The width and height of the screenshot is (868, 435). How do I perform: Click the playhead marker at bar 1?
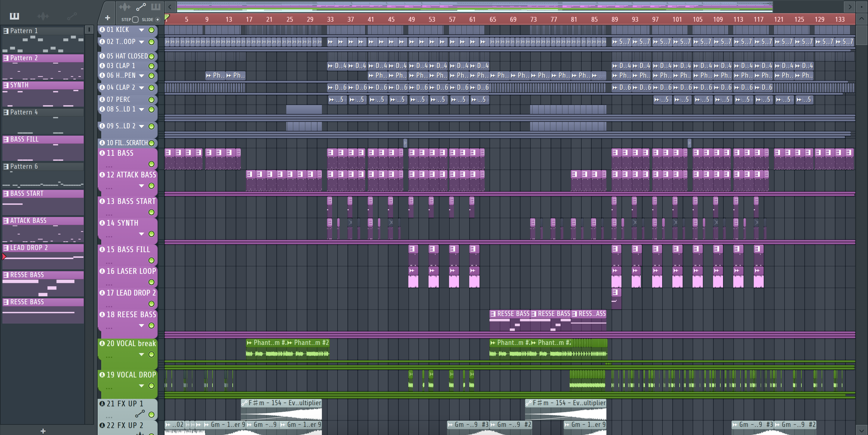click(x=167, y=17)
